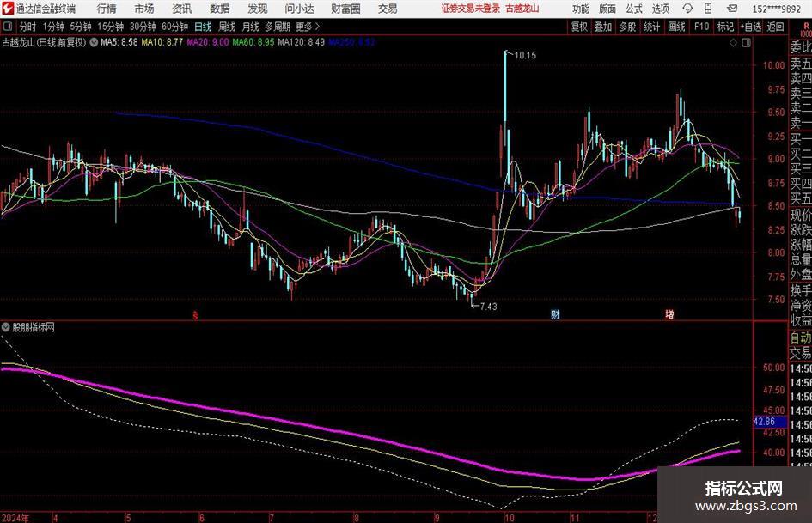
Task: Open the 资讯 menu
Action: click(x=182, y=9)
